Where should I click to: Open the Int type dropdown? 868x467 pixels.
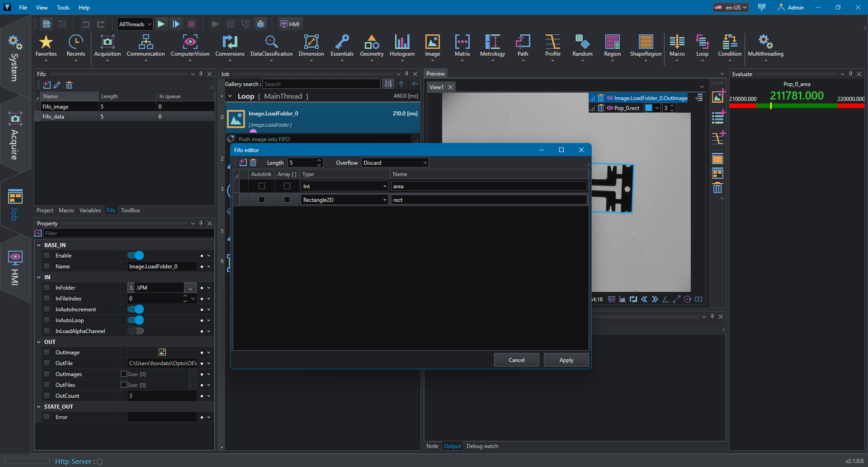(344, 186)
